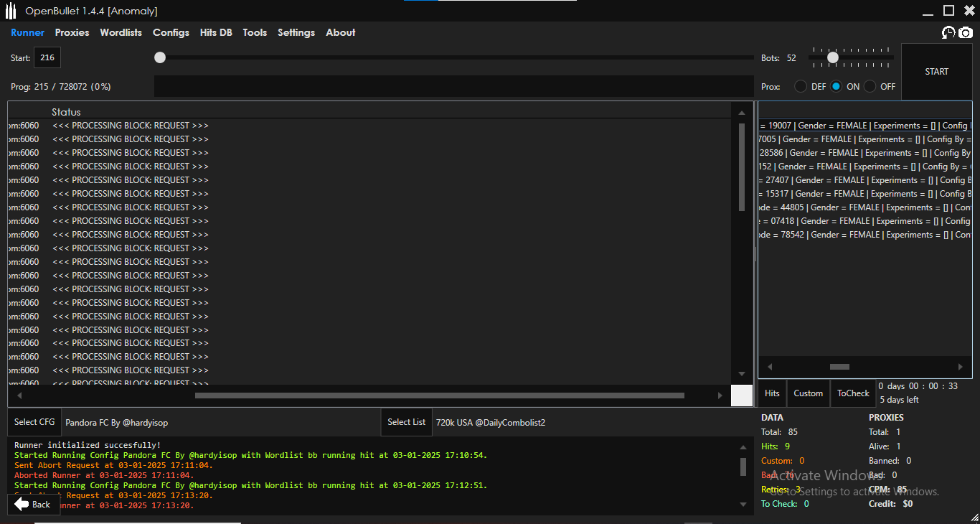Click Select List button
The height and width of the screenshot is (524, 980).
406,422
